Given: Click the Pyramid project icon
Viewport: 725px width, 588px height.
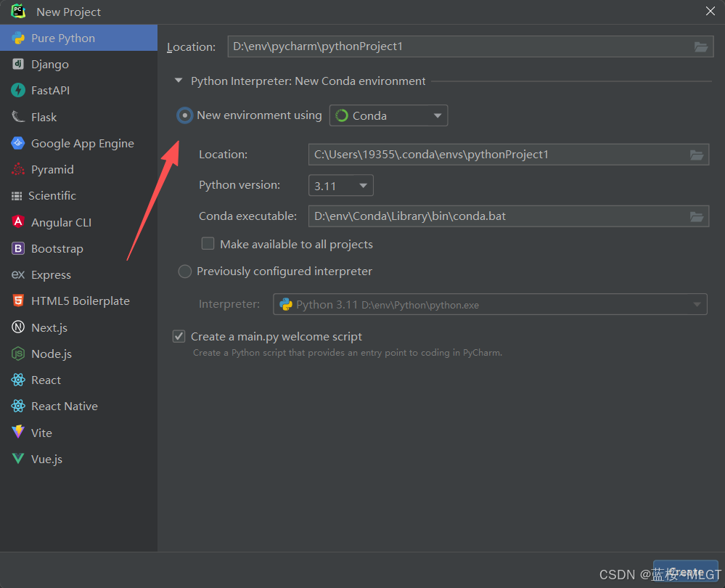Looking at the screenshot, I should [18, 169].
